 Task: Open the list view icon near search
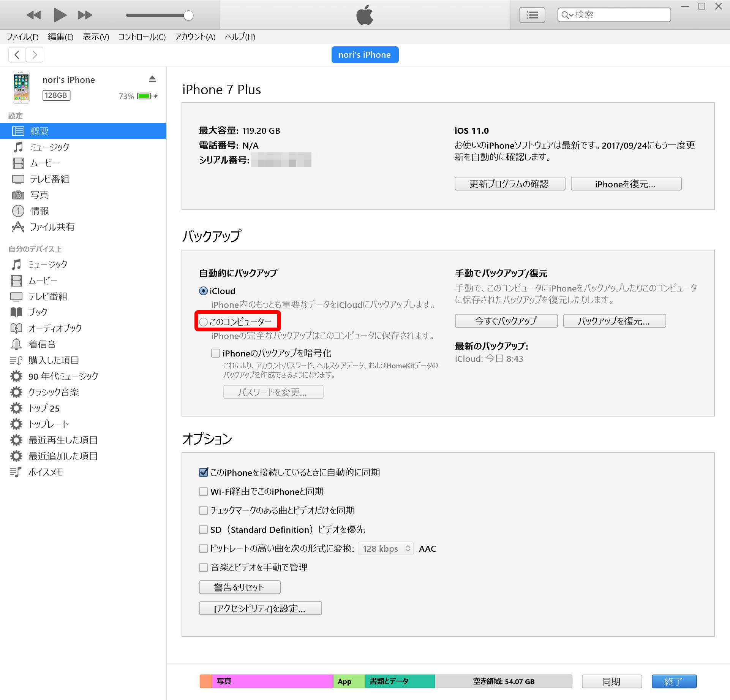[x=532, y=15]
